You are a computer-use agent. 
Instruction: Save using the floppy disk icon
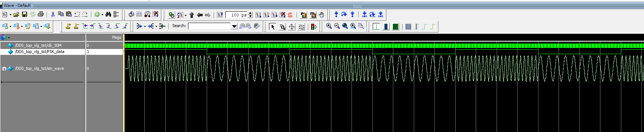25,15
